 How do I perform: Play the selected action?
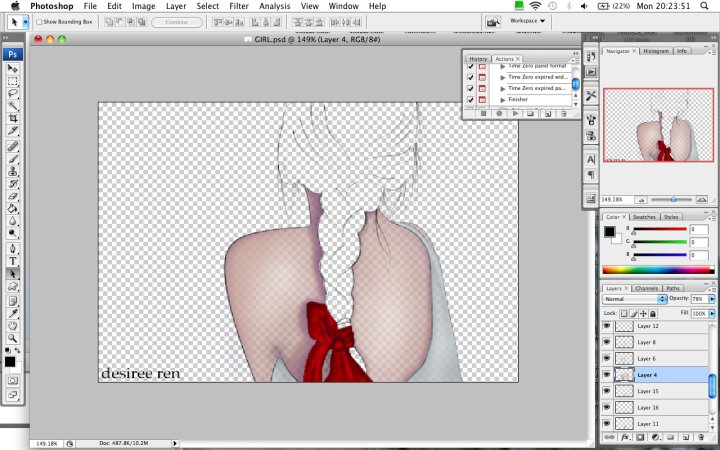click(x=515, y=113)
